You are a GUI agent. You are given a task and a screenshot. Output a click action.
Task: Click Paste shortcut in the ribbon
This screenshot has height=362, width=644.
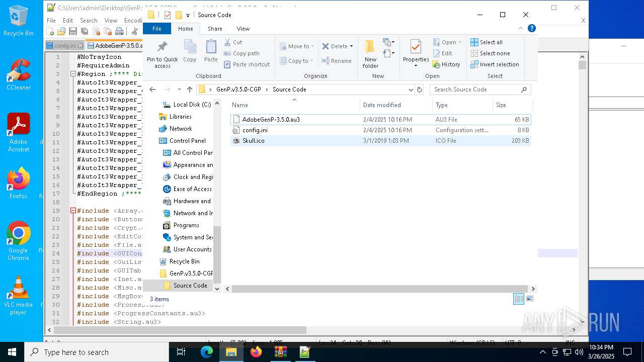point(247,64)
